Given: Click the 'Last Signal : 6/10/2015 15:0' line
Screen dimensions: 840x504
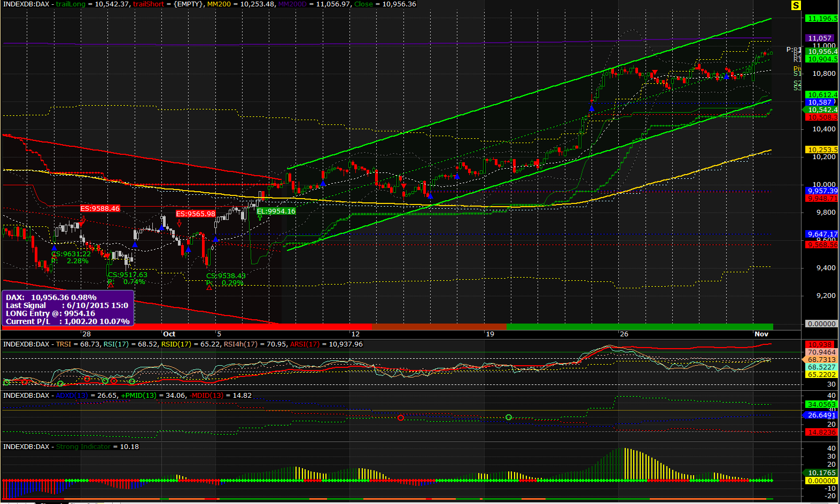Looking at the screenshot, I should [x=67, y=305].
